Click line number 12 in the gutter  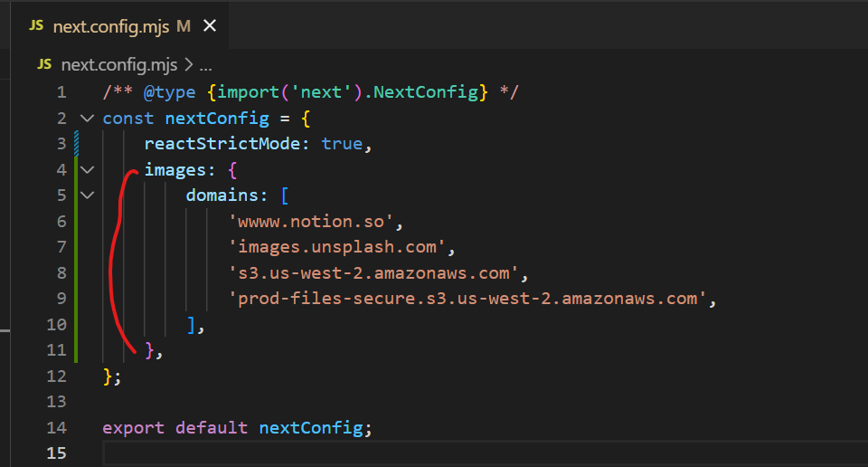pos(56,376)
